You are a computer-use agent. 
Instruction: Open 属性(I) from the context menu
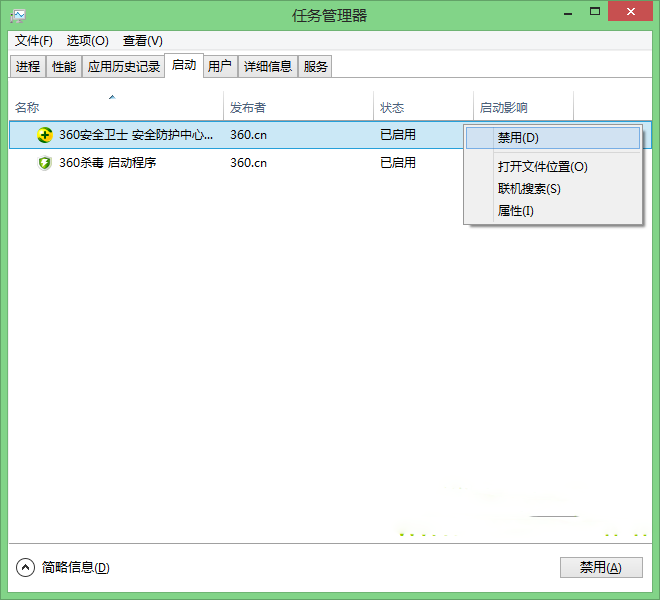pos(516,211)
